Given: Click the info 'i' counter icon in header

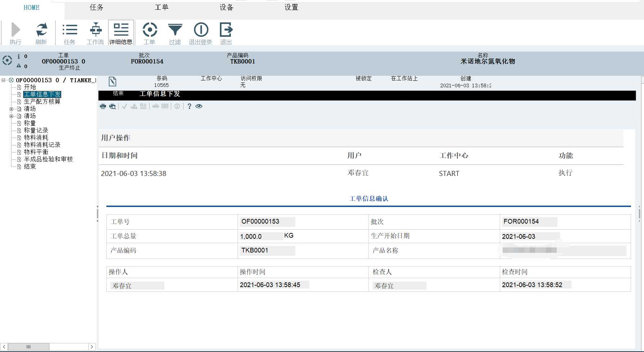Looking at the screenshot, I should click(19, 56).
